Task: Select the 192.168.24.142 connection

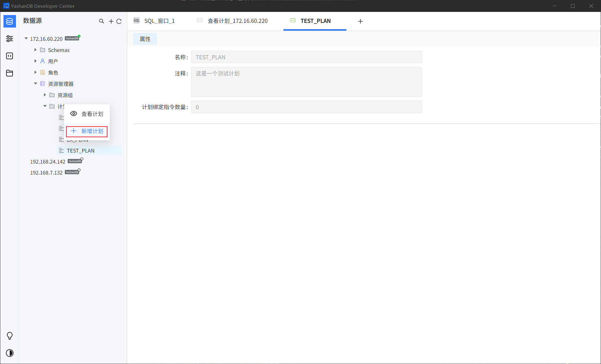Action: click(48, 162)
